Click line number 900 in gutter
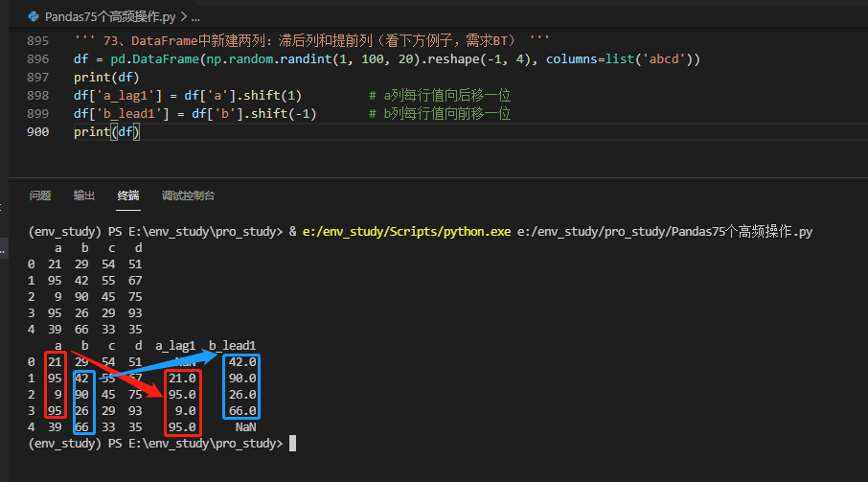The width and height of the screenshot is (868, 482). pos(37,132)
